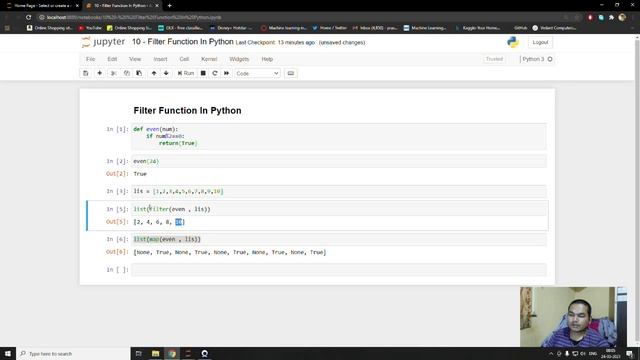Open the Kernel menu

click(x=209, y=59)
